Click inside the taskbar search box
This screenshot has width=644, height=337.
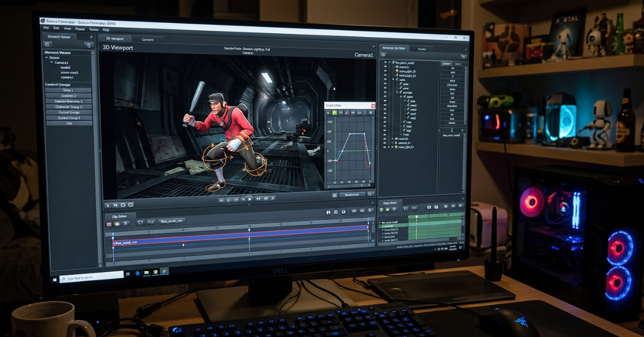click(x=91, y=277)
